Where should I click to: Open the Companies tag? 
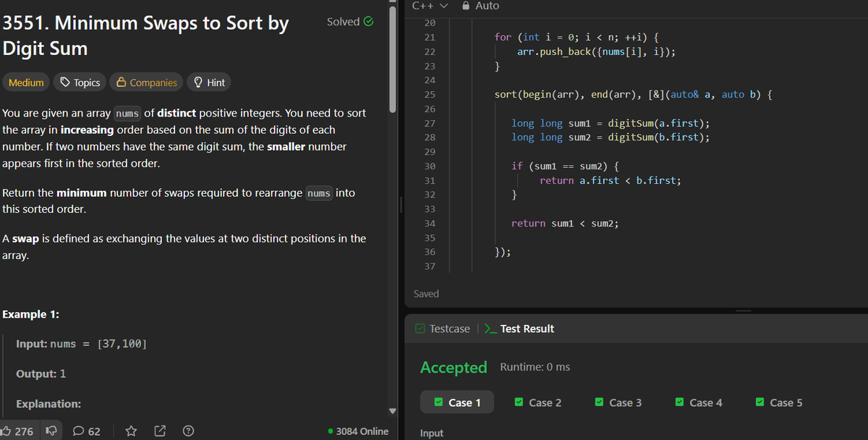tap(147, 82)
